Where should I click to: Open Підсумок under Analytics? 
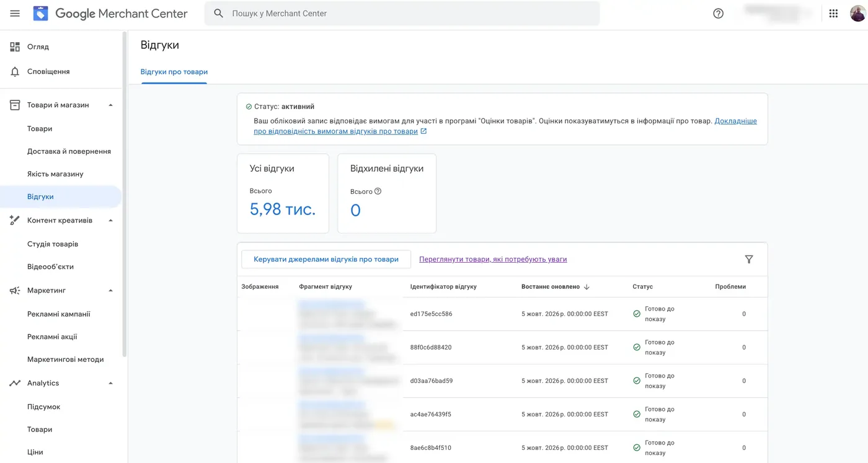(x=43, y=407)
